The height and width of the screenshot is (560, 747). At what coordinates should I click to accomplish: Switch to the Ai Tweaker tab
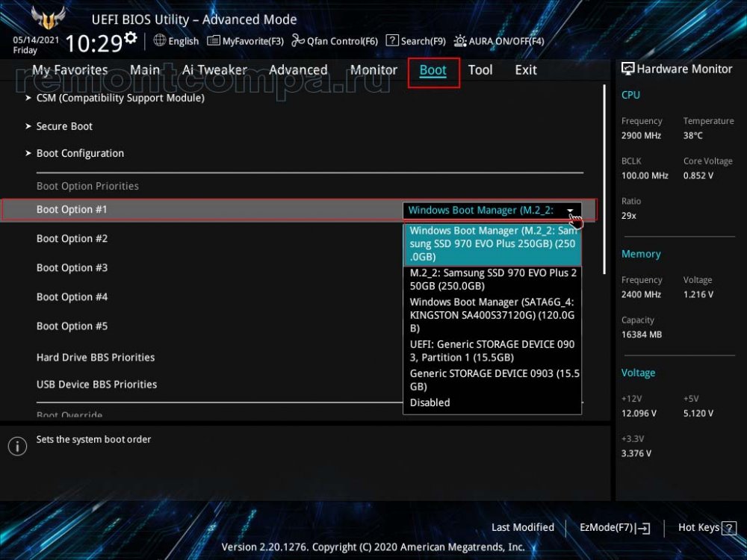[x=214, y=70]
